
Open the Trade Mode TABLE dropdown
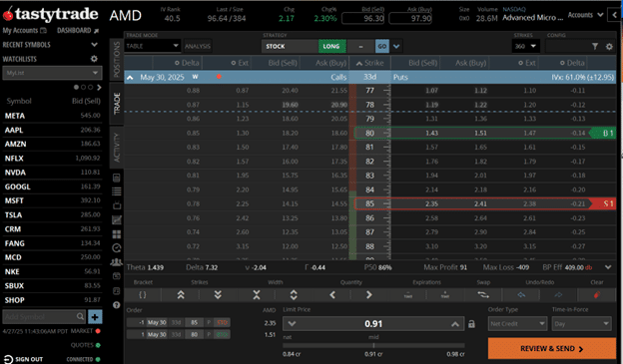pyautogui.click(x=153, y=47)
